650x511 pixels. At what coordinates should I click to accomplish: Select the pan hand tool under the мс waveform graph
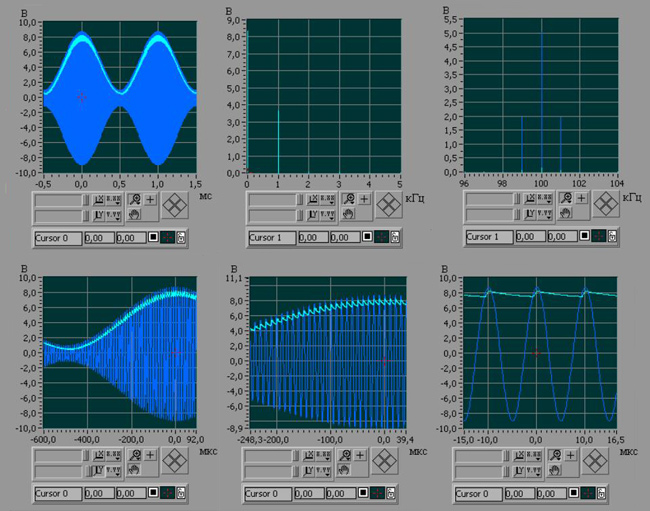pyautogui.click(x=134, y=214)
